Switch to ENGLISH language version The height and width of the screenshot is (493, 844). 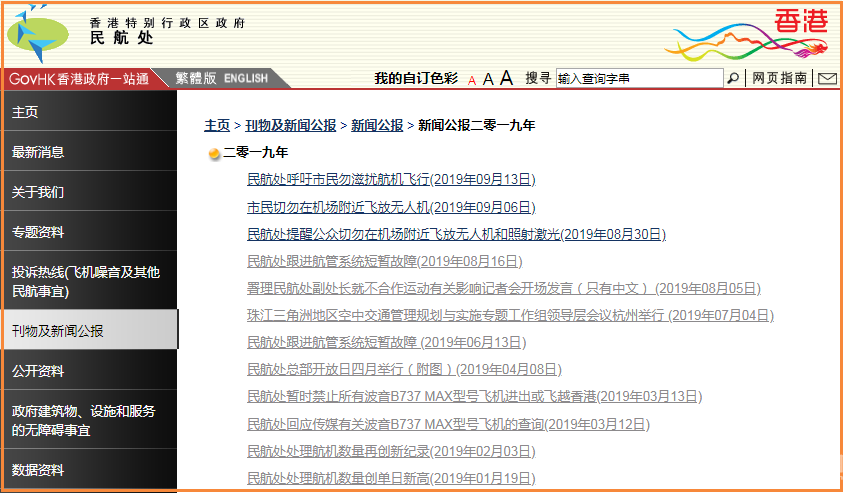[246, 79]
